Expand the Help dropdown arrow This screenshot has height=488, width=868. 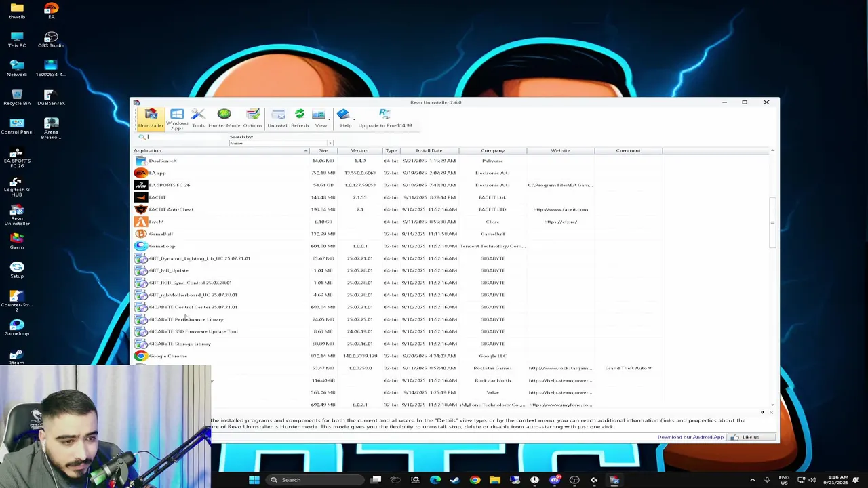tap(354, 121)
